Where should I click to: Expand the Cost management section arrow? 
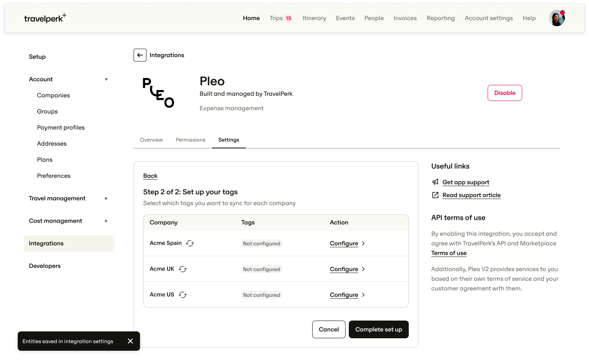click(x=106, y=221)
